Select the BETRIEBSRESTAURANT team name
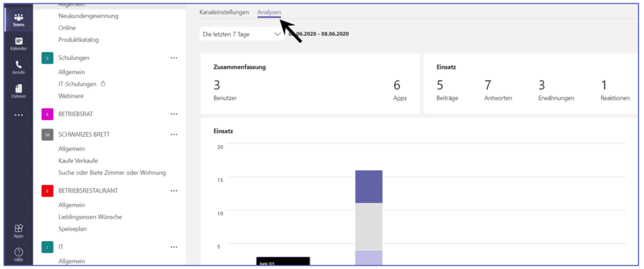This screenshot has width=644, height=269. click(x=88, y=191)
